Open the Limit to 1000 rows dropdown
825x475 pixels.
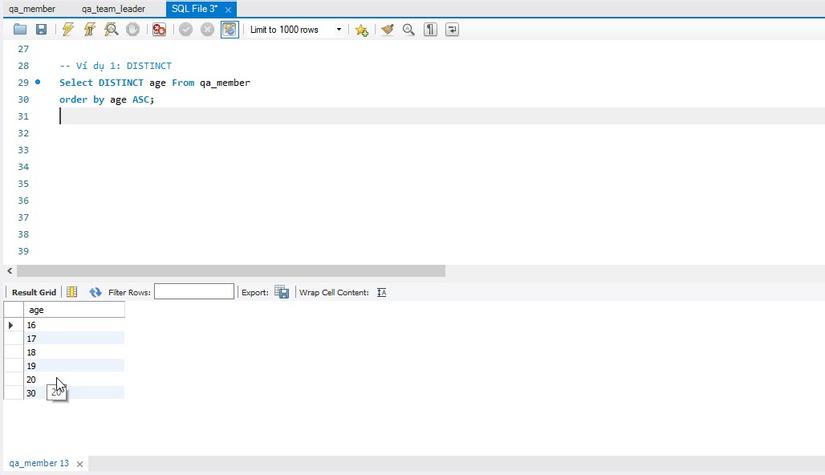coord(296,29)
